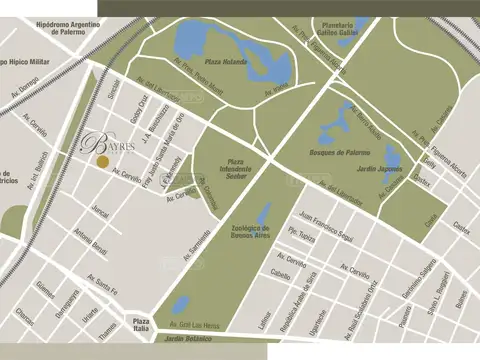Image resolution: width=480 pixels, height=360 pixels.
Task: Click the J. A. Buschiazzo street label
Action: [x=156, y=124]
